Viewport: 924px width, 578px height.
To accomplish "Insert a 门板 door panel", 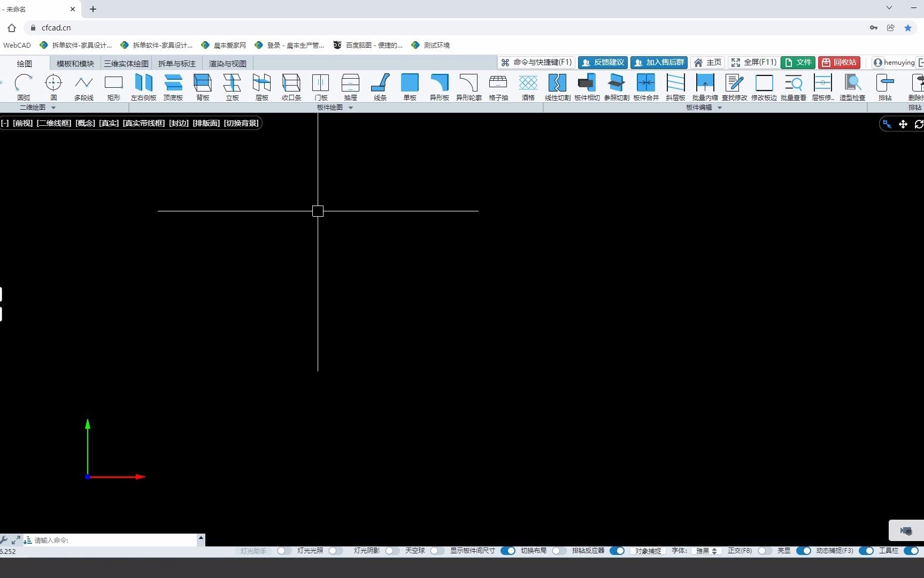I will point(321,87).
